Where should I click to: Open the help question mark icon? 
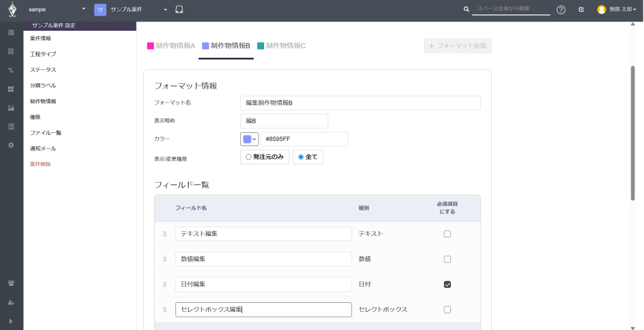561,10
